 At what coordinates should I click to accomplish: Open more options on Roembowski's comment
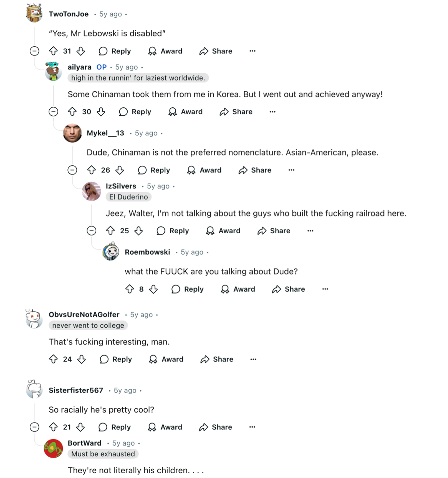(325, 289)
